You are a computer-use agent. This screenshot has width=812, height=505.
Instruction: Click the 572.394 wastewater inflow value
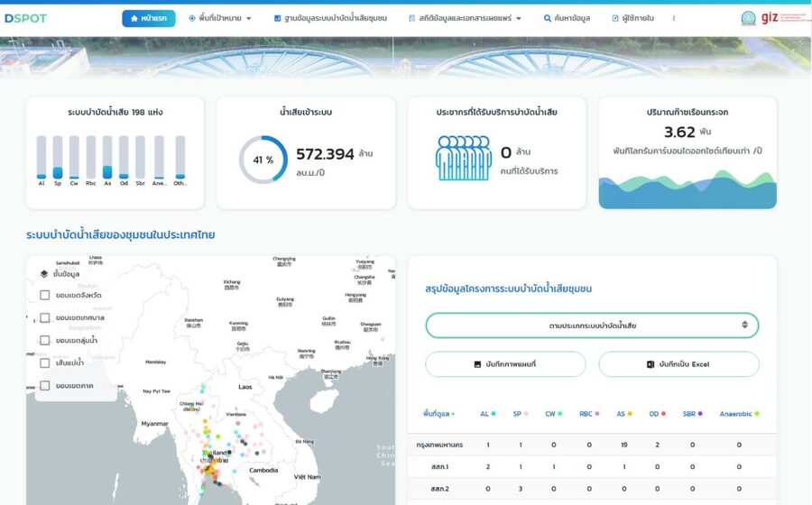(325, 154)
